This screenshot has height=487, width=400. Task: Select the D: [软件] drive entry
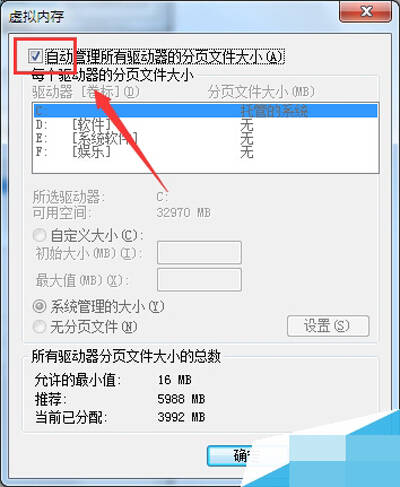206,125
